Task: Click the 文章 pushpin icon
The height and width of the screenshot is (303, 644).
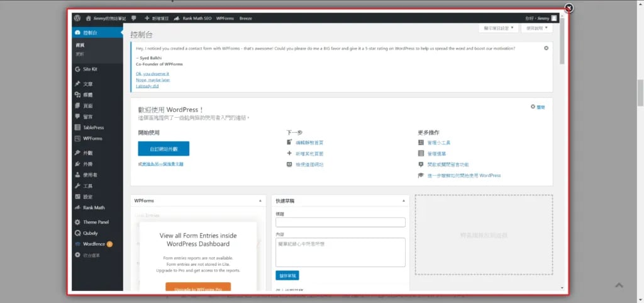Action: (77, 84)
